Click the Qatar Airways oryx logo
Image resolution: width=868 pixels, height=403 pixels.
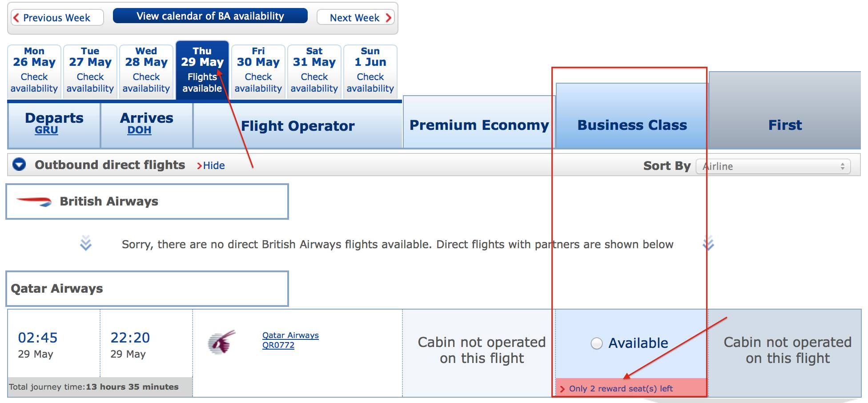click(x=221, y=342)
